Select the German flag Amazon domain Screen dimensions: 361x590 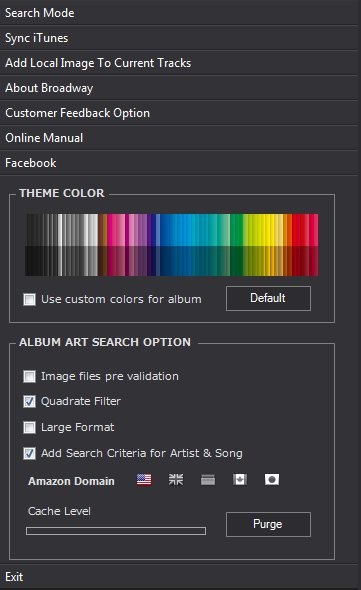tap(208, 480)
